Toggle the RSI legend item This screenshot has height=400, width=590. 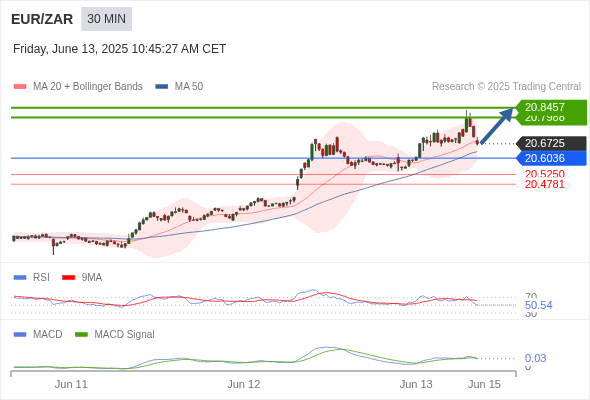32,277
